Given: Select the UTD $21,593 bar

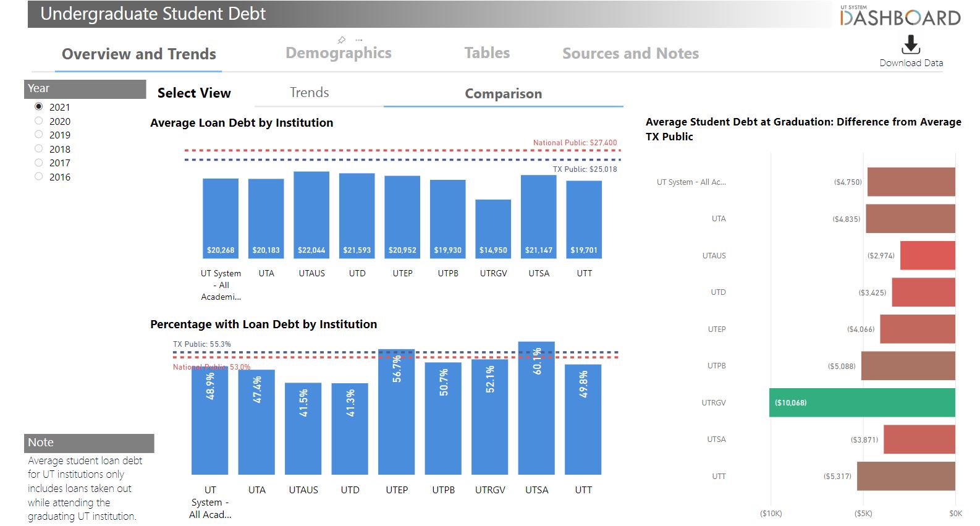Looking at the screenshot, I should pyautogui.click(x=357, y=216).
